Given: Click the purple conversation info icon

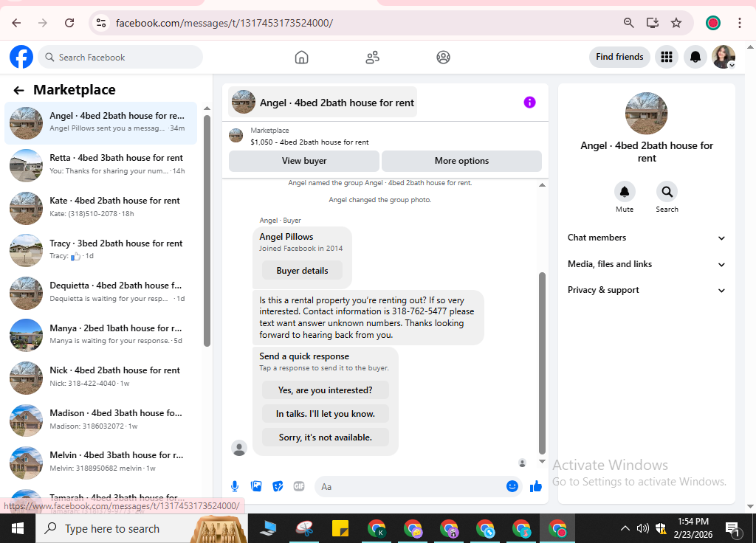Looking at the screenshot, I should click(529, 102).
